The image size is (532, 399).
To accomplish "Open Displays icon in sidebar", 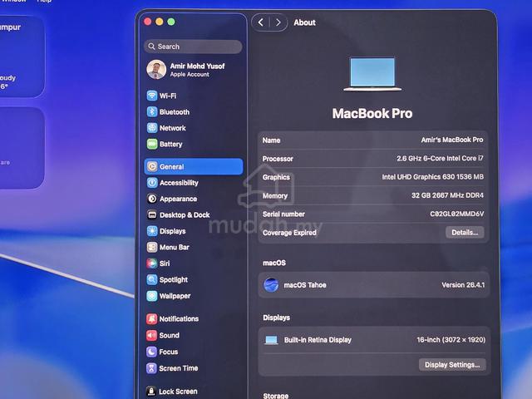I will tap(151, 231).
